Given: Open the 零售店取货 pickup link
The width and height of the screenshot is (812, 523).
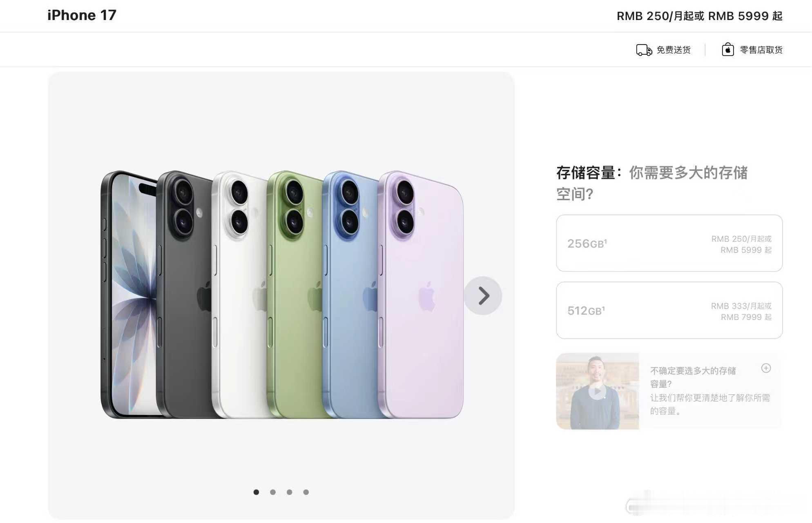Looking at the screenshot, I should (761, 50).
